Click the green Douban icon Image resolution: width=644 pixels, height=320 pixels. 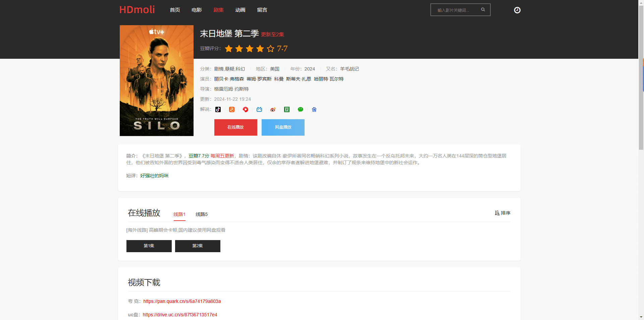click(x=287, y=109)
